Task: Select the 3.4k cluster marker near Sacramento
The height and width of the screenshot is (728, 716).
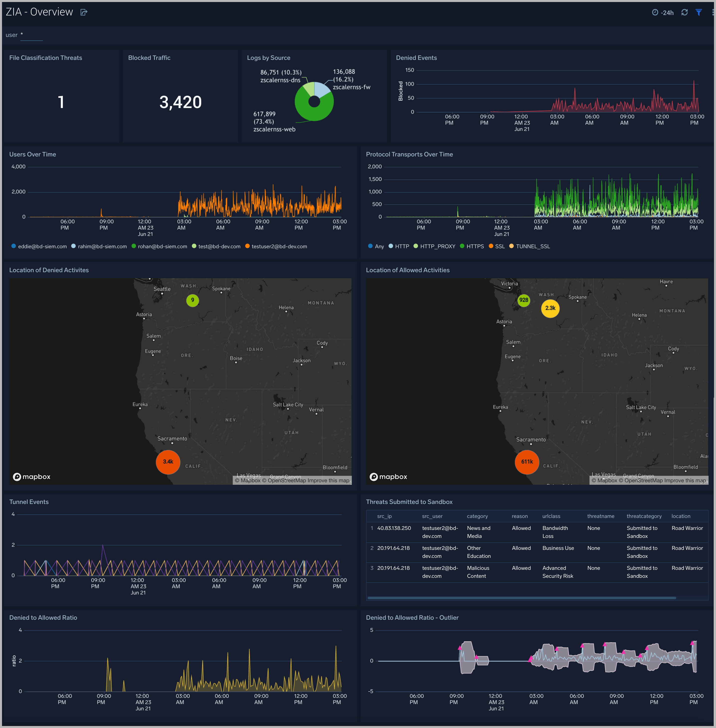Action: pos(168,462)
